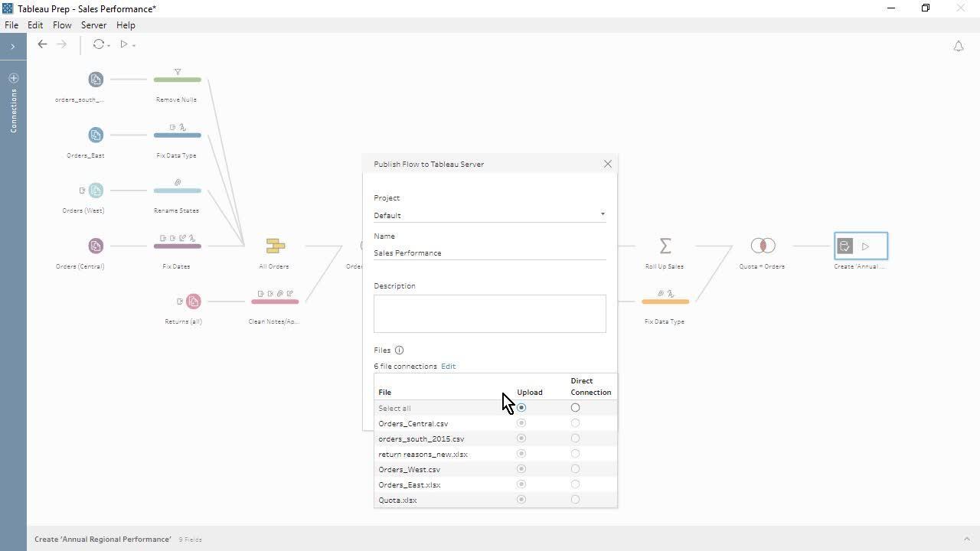Select Upload for all files
Screen dimensions: 980x551
click(x=521, y=408)
